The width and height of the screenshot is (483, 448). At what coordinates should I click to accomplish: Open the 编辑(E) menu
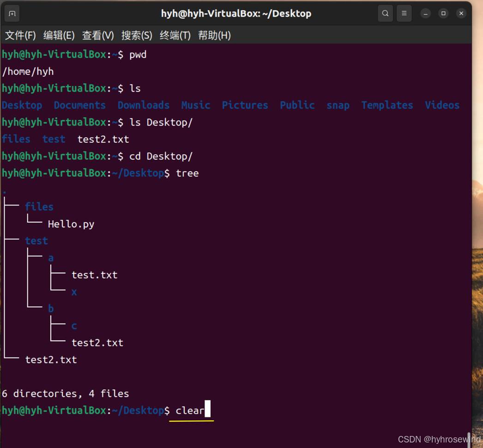tap(59, 36)
